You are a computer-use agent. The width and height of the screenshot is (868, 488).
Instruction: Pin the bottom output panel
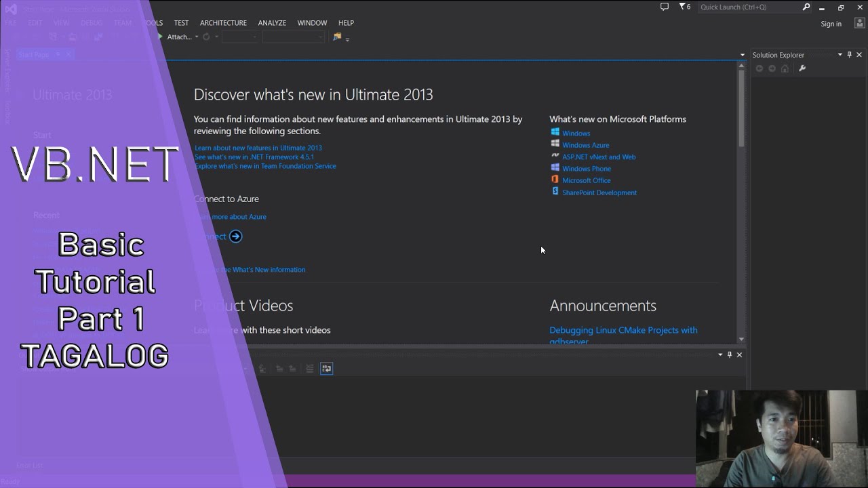coord(730,354)
